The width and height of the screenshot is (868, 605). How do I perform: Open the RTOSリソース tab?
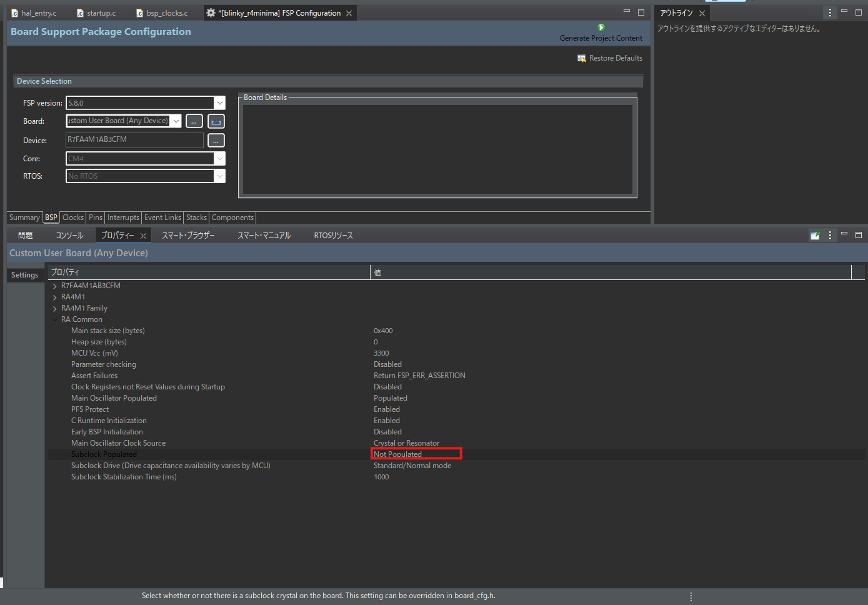[333, 236]
